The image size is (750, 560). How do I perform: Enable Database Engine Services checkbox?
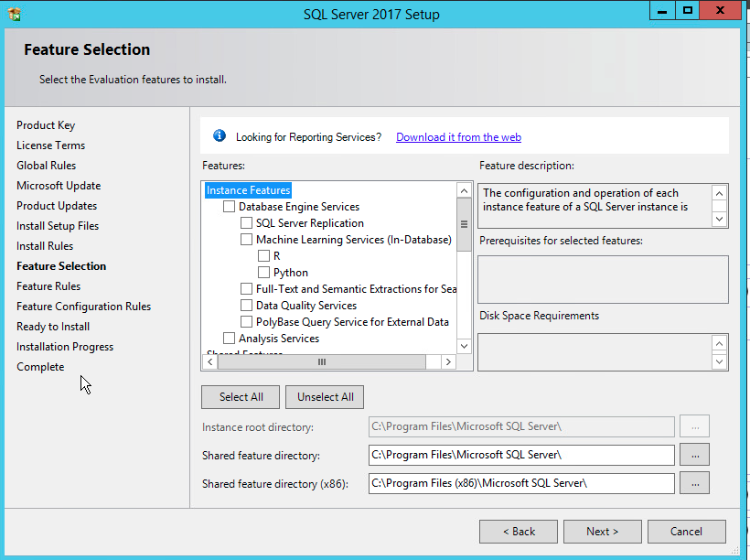230,207
